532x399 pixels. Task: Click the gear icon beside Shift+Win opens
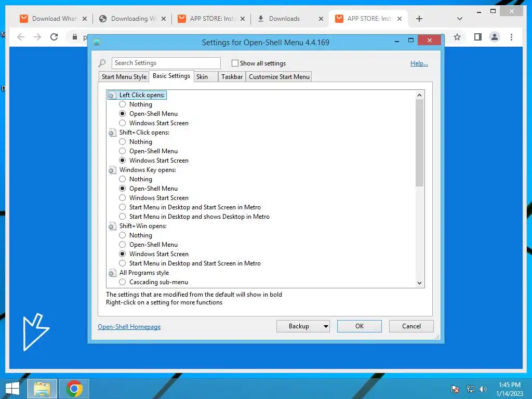coord(112,226)
